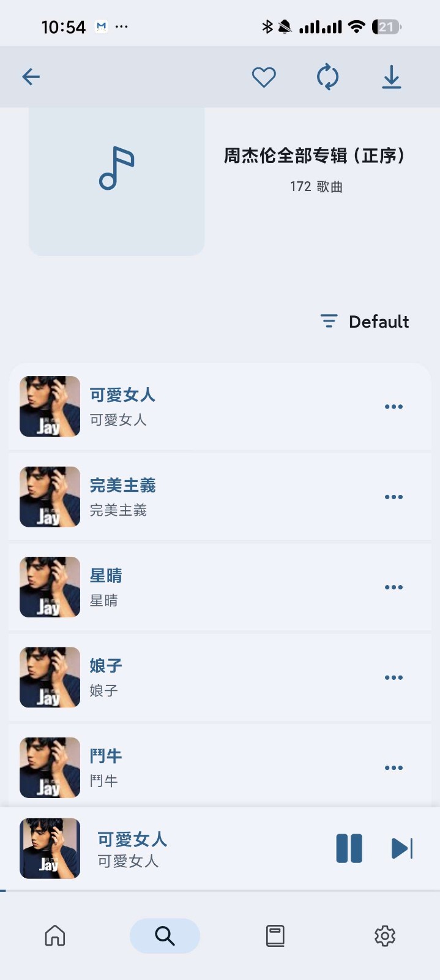Tap the download icon for the playlist
This screenshot has width=440, height=980.
pyautogui.click(x=391, y=77)
